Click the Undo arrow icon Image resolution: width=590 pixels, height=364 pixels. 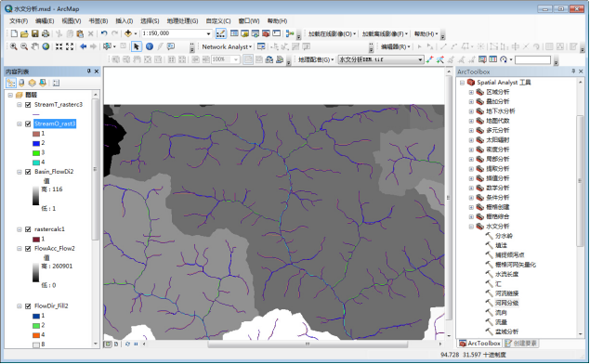point(104,33)
